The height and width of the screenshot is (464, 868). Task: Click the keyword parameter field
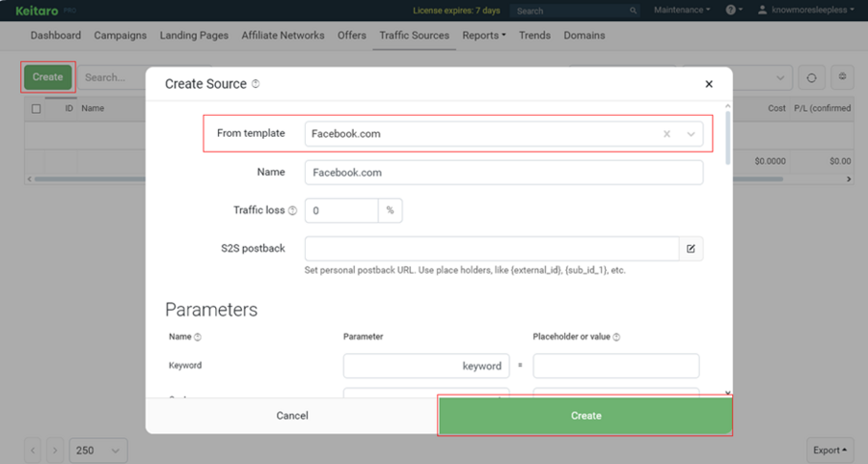(426, 366)
